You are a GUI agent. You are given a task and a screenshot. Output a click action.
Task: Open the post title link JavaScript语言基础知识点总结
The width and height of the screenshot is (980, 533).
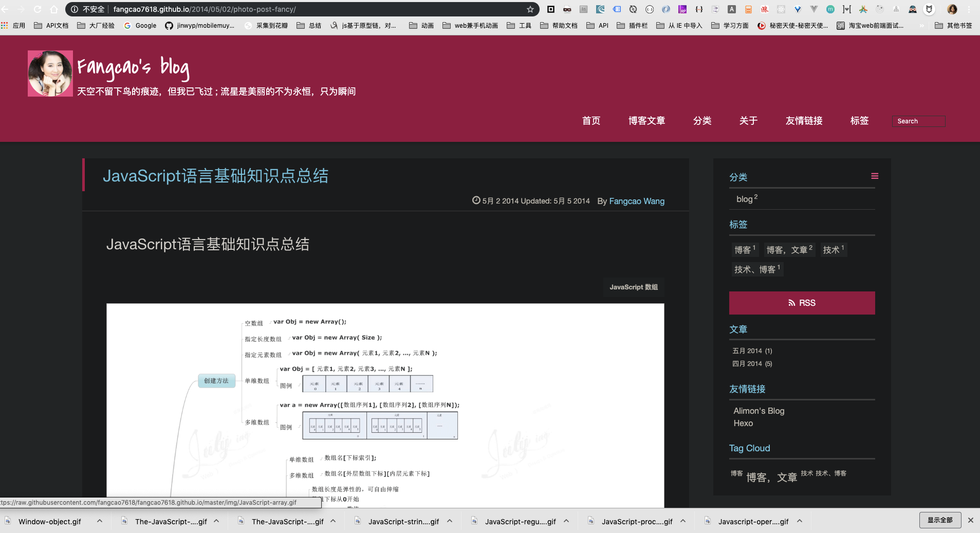click(215, 176)
